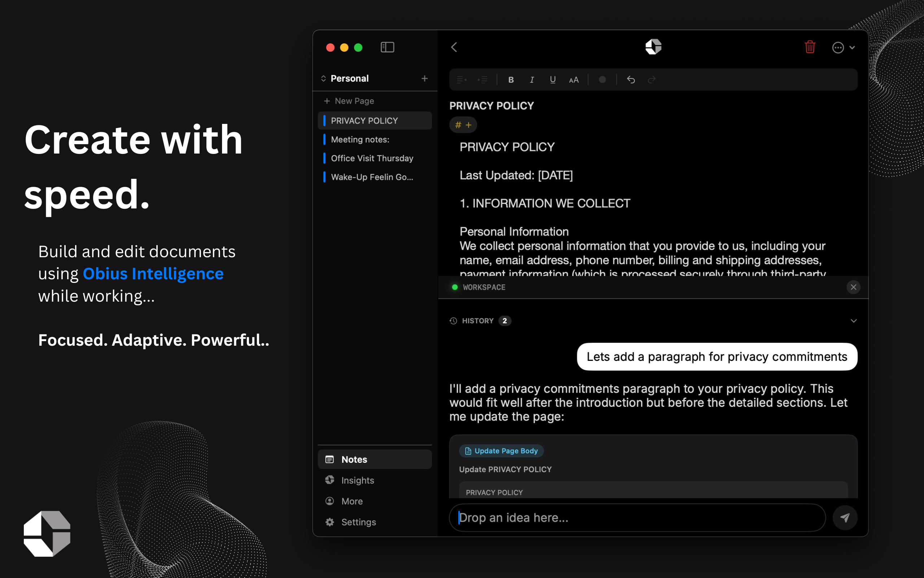Screen dimensions: 924x578
Task: Select the Insights section
Action: (375, 480)
